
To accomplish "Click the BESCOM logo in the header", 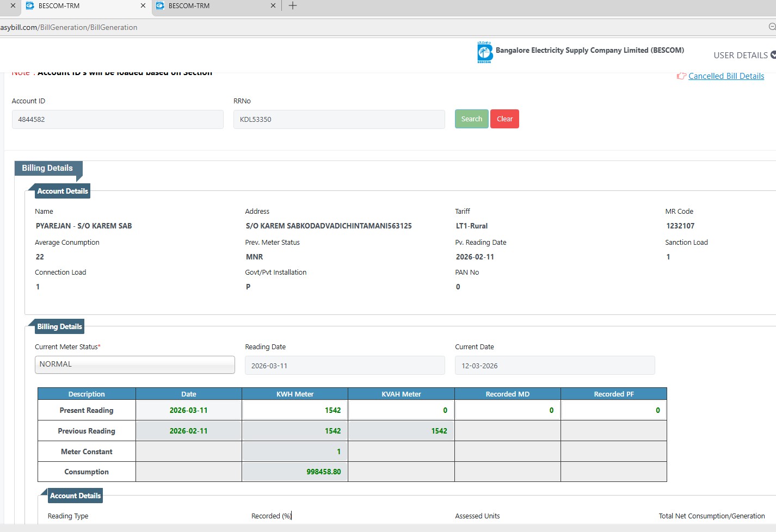I will tap(484, 52).
